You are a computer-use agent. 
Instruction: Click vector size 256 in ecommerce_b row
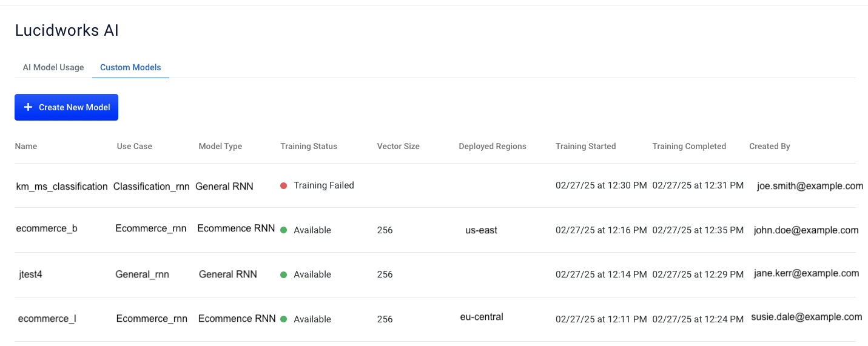[385, 230]
